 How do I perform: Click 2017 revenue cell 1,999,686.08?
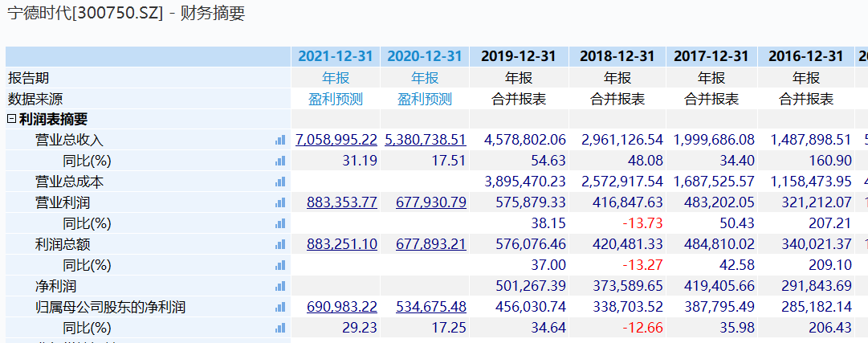pos(714,141)
